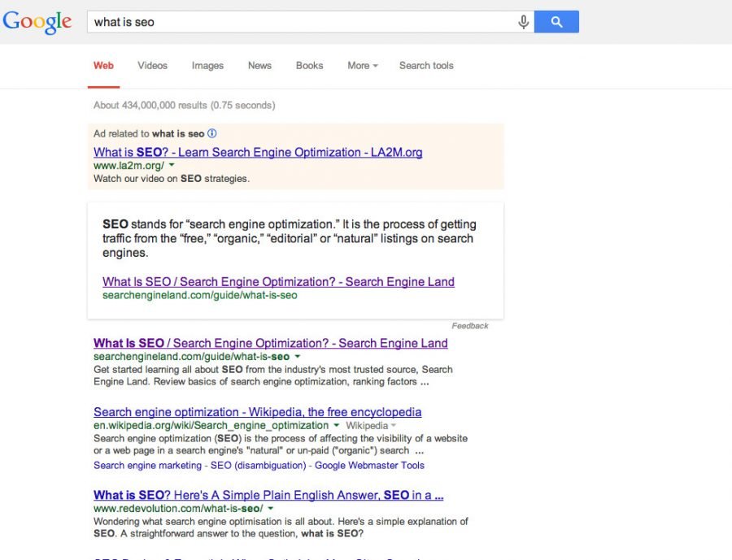Open the Redevolution 'Simple Plain English Answer' result

(x=268, y=495)
